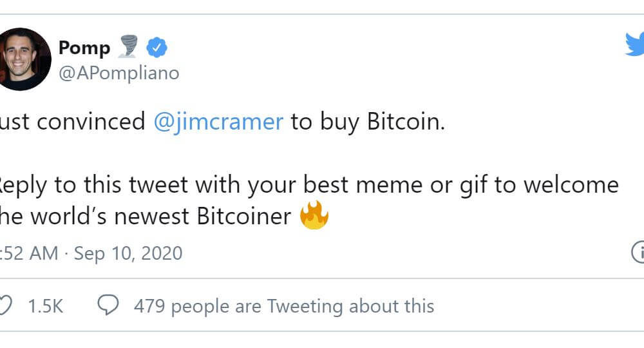Open 479 people are Tweeting about this
Viewport: 644px width, 348px height.
click(x=284, y=307)
